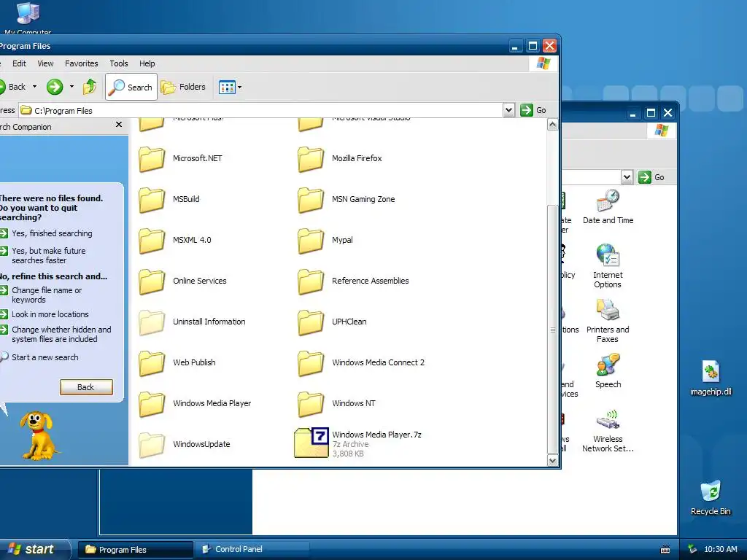Open the Edit menu
This screenshot has height=560, width=747.
coord(19,63)
